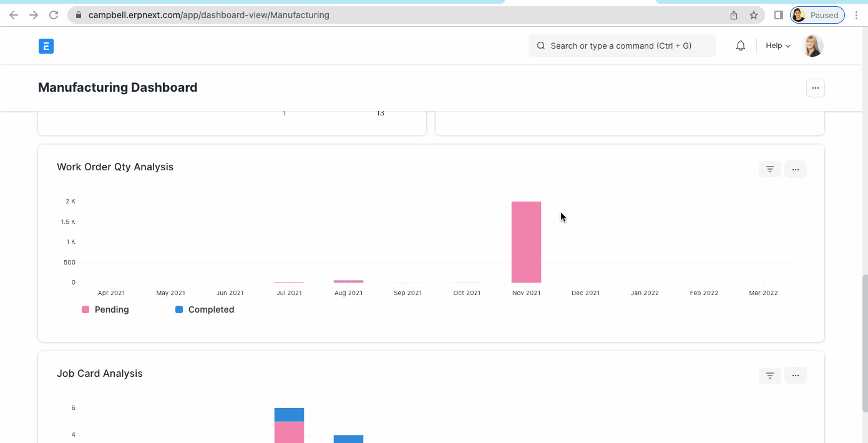Open the ellipsis menu on Work Order Qty Analysis
Screen dimensions: 868x443
pos(795,168)
